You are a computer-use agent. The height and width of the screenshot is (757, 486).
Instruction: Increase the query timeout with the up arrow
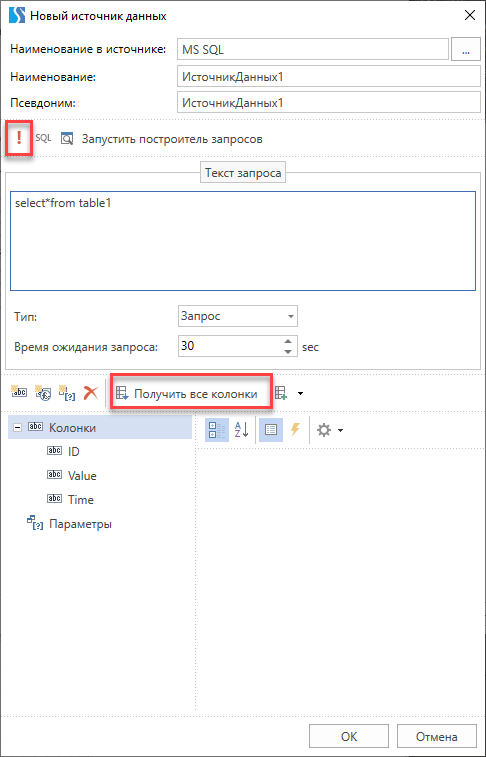[288, 341]
